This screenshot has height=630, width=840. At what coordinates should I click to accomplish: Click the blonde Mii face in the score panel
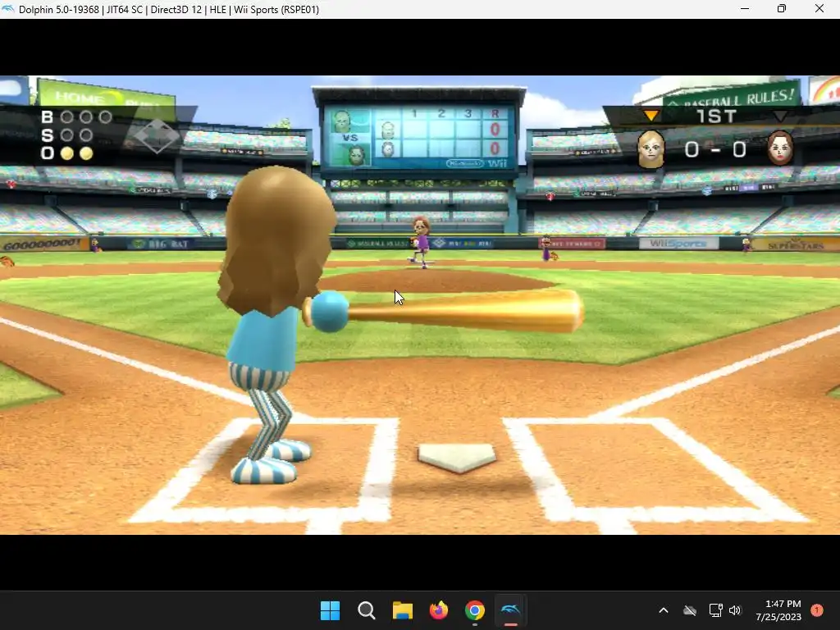click(x=651, y=149)
